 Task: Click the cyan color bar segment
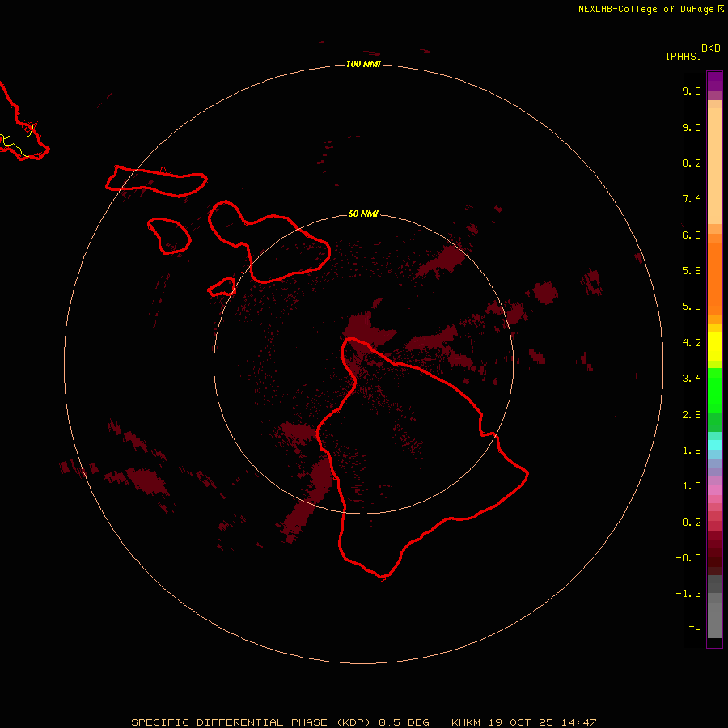pyautogui.click(x=714, y=445)
